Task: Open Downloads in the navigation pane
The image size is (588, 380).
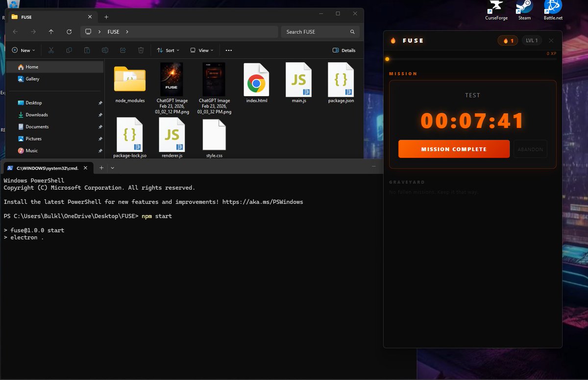Action: [x=55, y=115]
